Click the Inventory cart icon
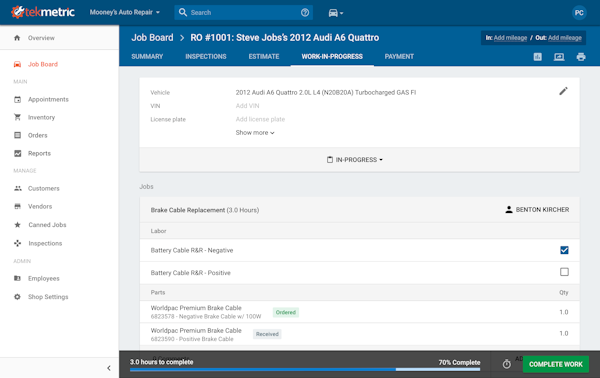Image resolution: width=600 pixels, height=378 pixels. point(18,117)
